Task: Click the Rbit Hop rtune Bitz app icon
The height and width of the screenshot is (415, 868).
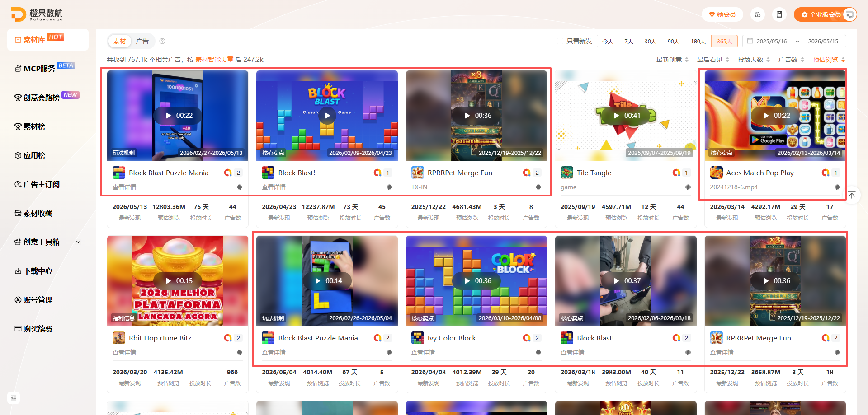Action: (x=119, y=338)
